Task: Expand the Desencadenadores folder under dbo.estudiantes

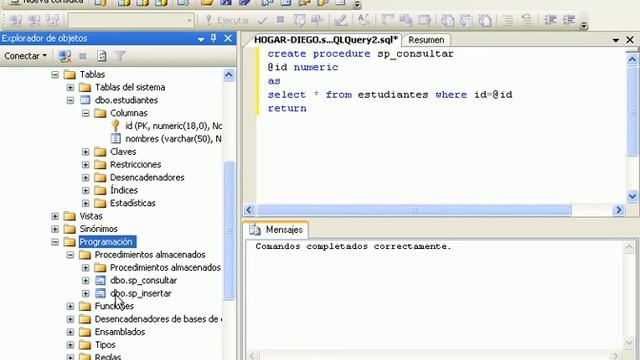Action: [85, 178]
